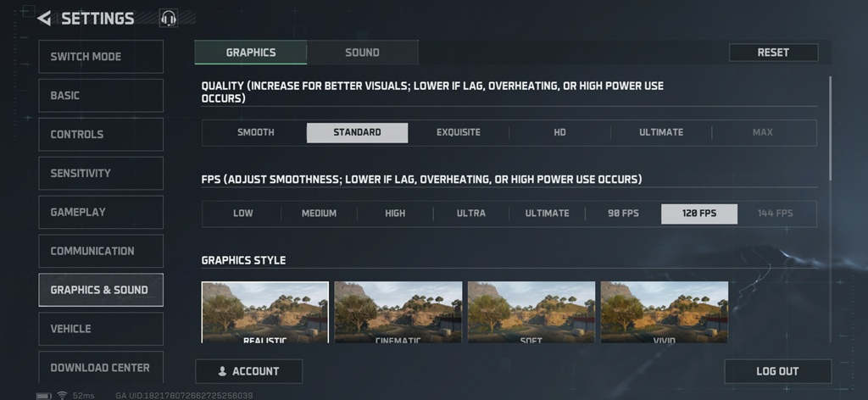Select the 90 FPS option
This screenshot has height=400, width=868.
coord(623,214)
